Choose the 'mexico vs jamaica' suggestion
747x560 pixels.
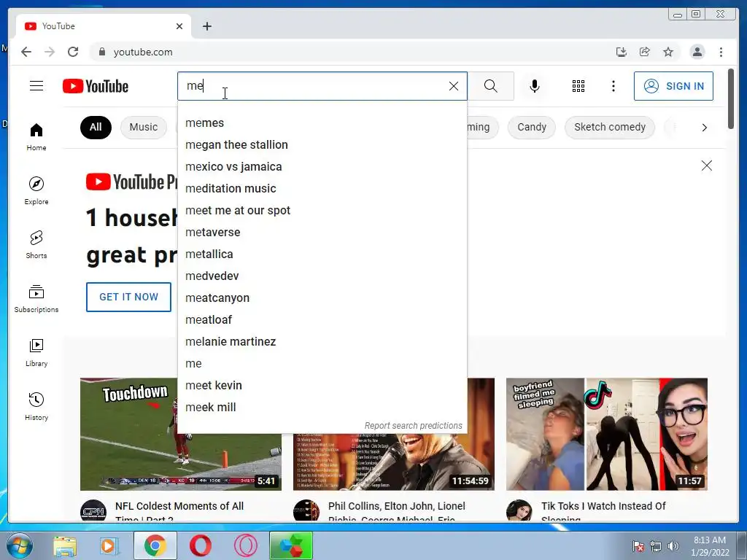pyautogui.click(x=322, y=167)
